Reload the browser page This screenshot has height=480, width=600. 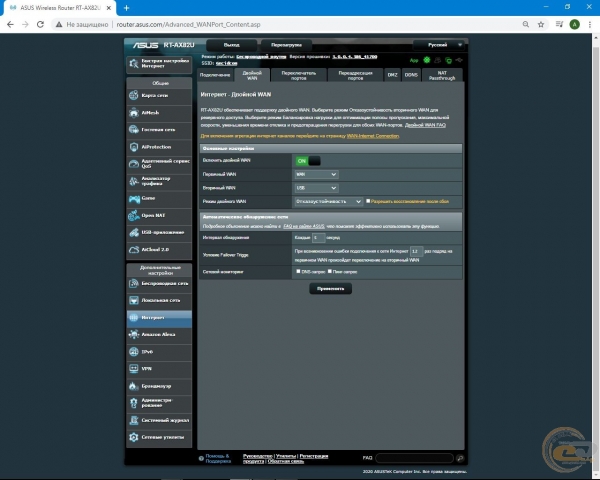[x=40, y=24]
